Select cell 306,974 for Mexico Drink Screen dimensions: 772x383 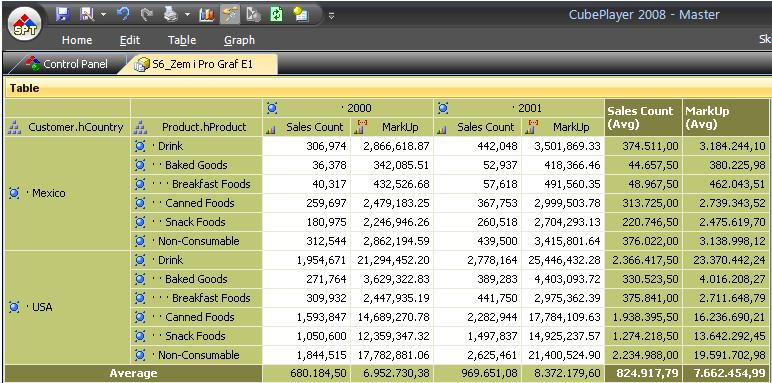306,146
